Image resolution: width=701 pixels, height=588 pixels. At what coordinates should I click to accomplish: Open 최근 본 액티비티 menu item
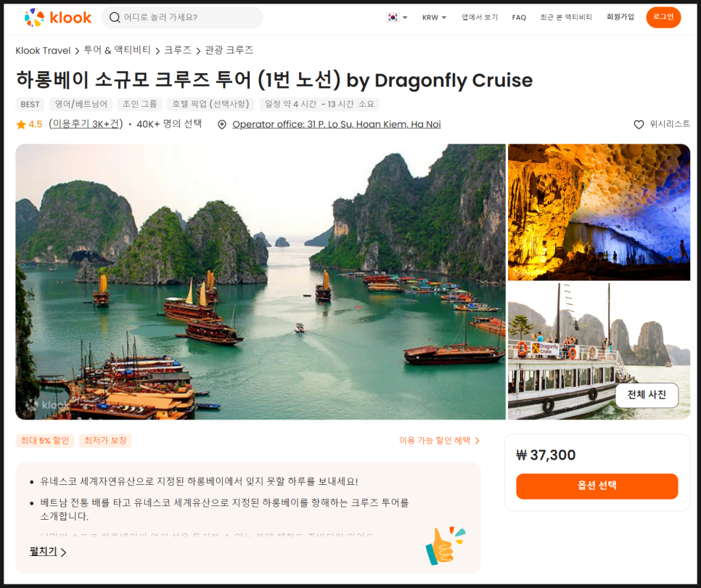click(x=566, y=17)
